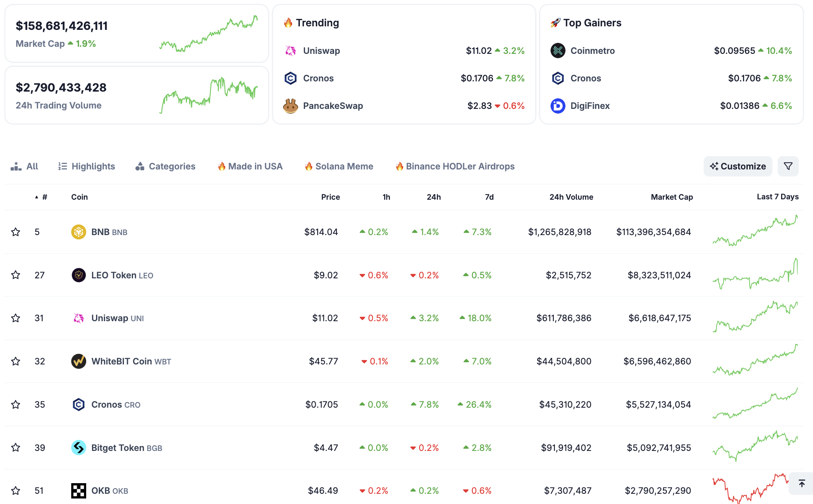Click BNB market cap $113,396,354,684

(654, 232)
